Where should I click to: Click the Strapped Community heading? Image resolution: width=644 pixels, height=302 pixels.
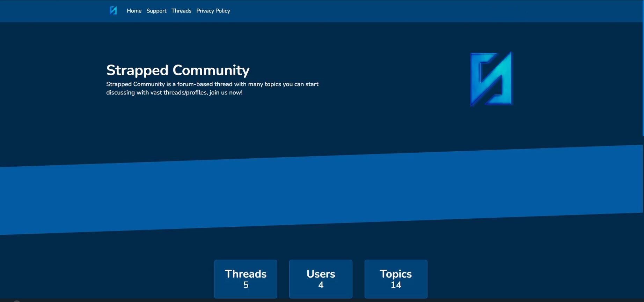tap(178, 70)
